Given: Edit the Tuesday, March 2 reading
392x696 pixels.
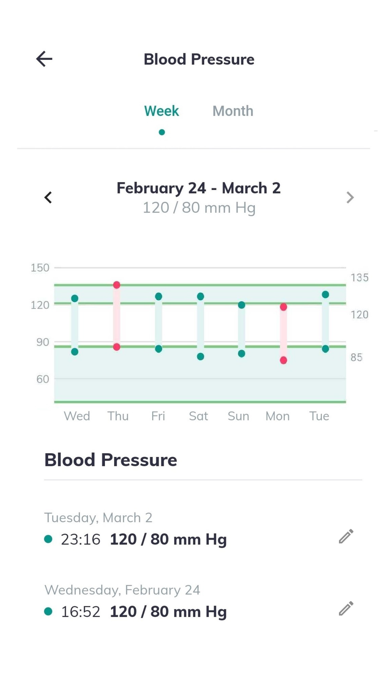Looking at the screenshot, I should pyautogui.click(x=346, y=536).
